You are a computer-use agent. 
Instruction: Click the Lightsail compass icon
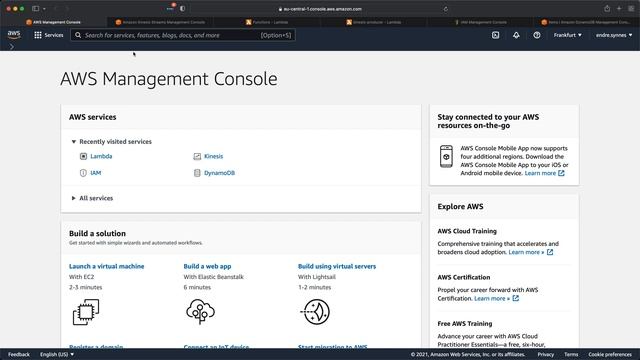coord(316,312)
